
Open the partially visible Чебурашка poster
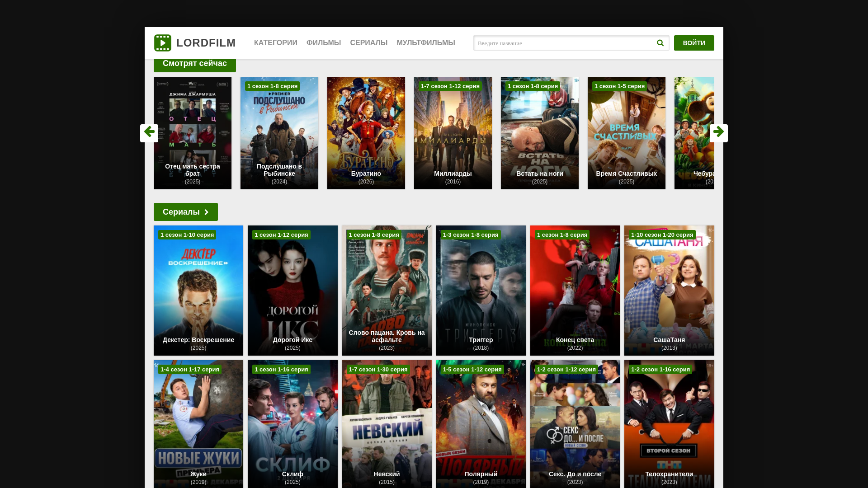coord(694,133)
